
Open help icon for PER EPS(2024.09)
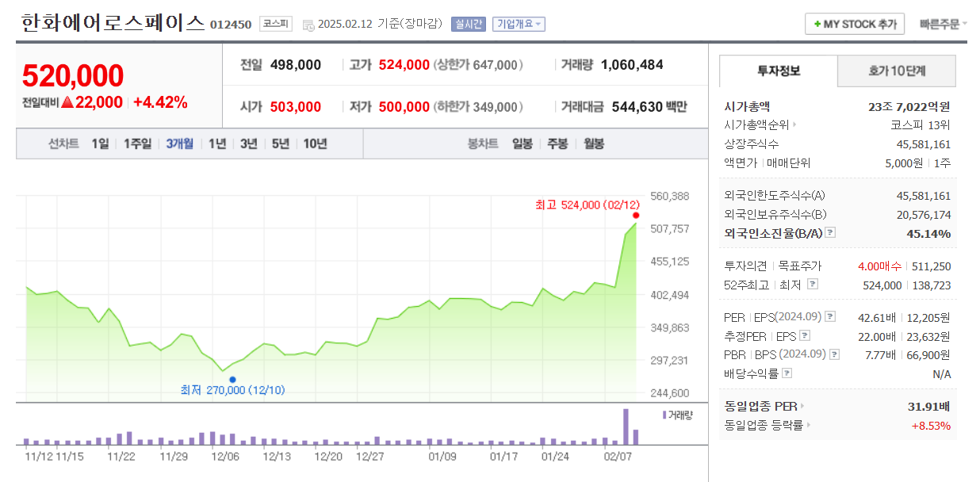tap(830, 317)
